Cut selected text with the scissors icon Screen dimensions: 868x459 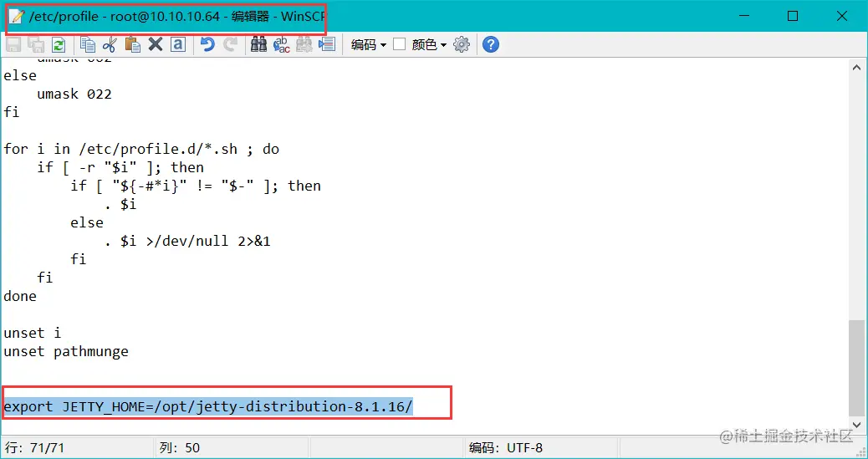tap(110, 44)
